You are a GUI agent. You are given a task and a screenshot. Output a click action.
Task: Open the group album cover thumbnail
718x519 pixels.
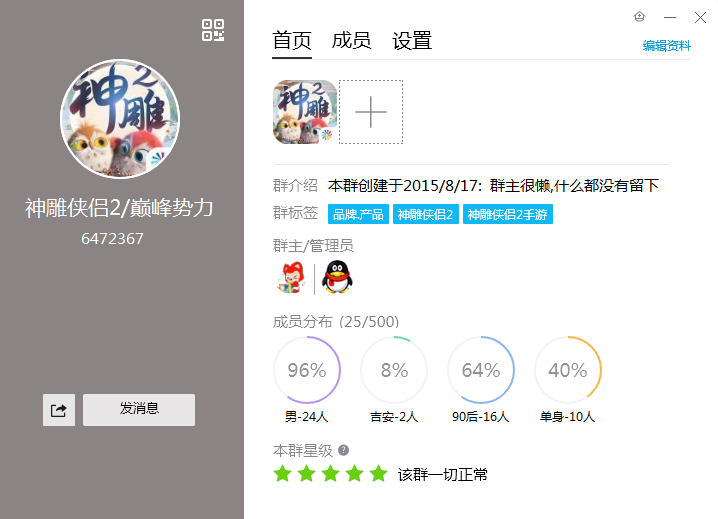(305, 112)
